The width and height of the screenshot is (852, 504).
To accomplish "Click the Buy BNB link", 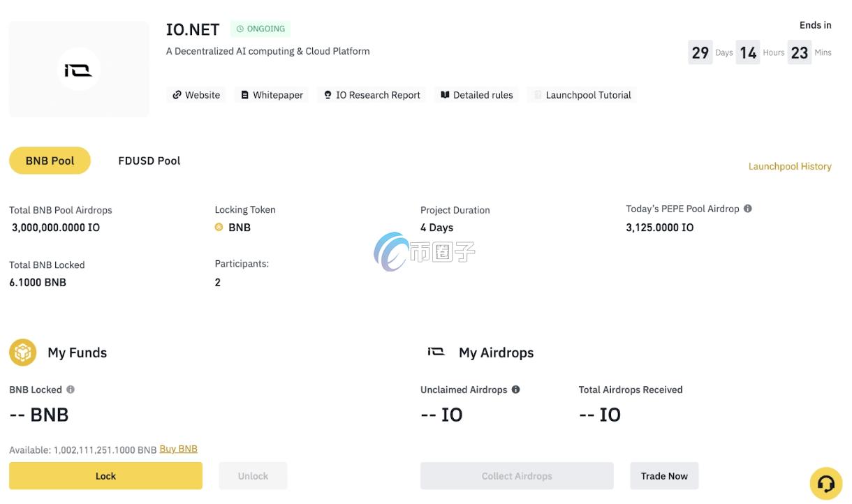I will coord(178,449).
